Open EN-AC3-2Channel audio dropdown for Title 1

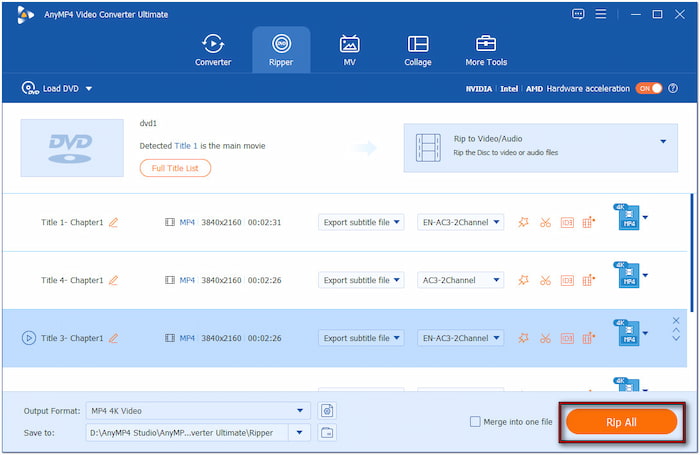click(x=460, y=222)
